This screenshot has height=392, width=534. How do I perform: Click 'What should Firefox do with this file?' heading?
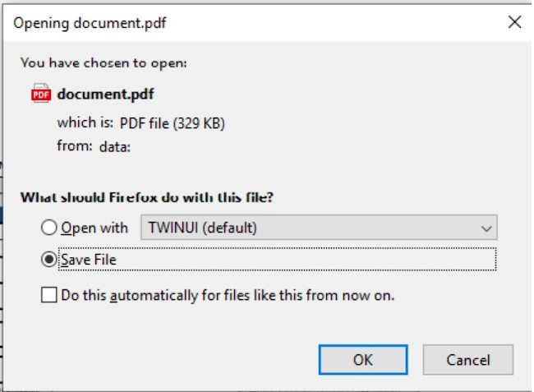point(147,197)
